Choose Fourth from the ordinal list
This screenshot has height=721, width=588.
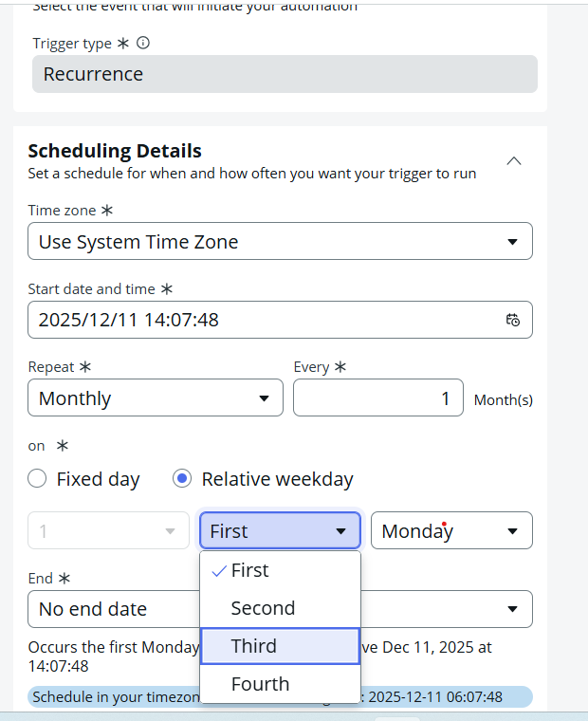tap(280, 684)
